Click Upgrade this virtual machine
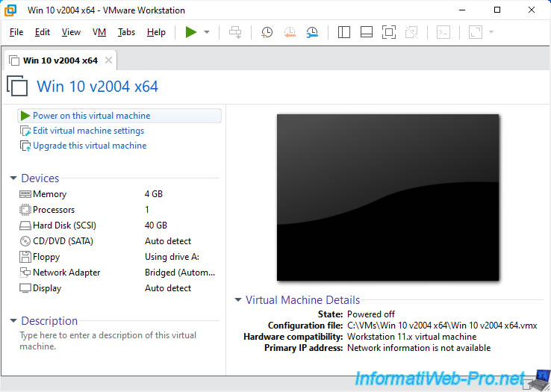Viewport: 551px width, 392px height. pyautogui.click(x=90, y=146)
